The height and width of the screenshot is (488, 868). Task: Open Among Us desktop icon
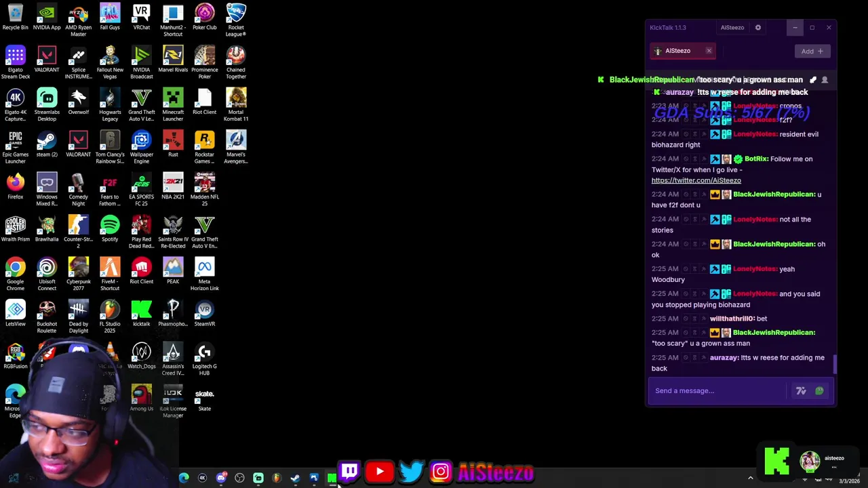pos(141,399)
